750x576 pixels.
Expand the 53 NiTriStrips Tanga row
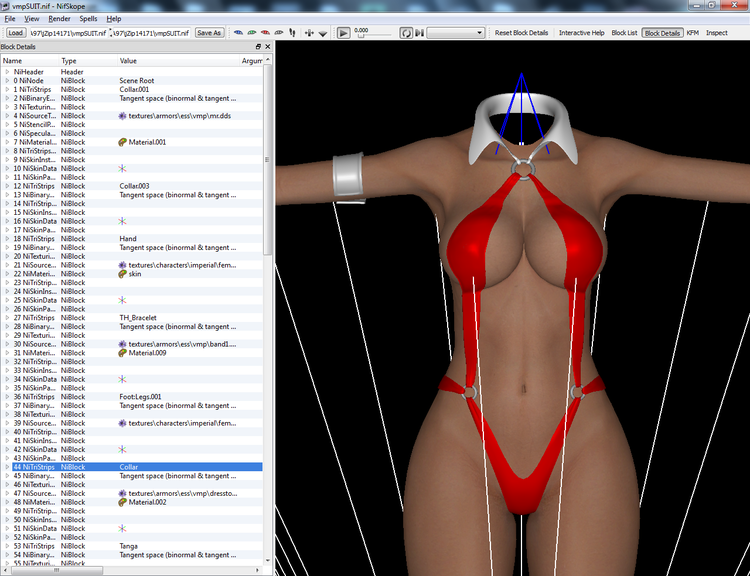[x=7, y=546]
